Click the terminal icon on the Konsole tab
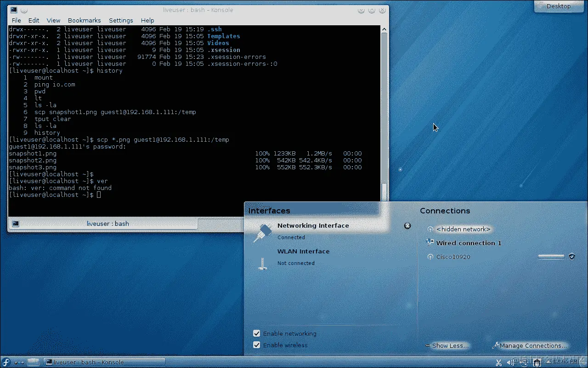Viewport: 588px width, 368px height. pyautogui.click(x=16, y=224)
